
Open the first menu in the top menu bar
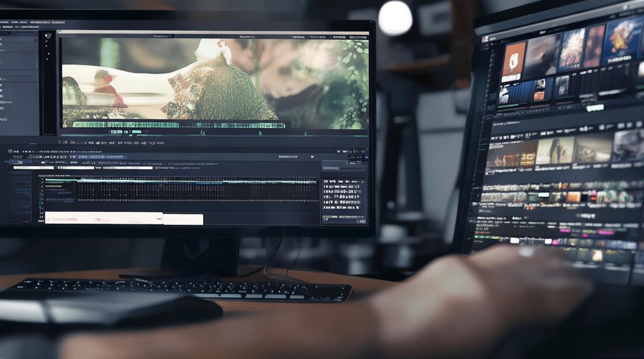(5, 22)
